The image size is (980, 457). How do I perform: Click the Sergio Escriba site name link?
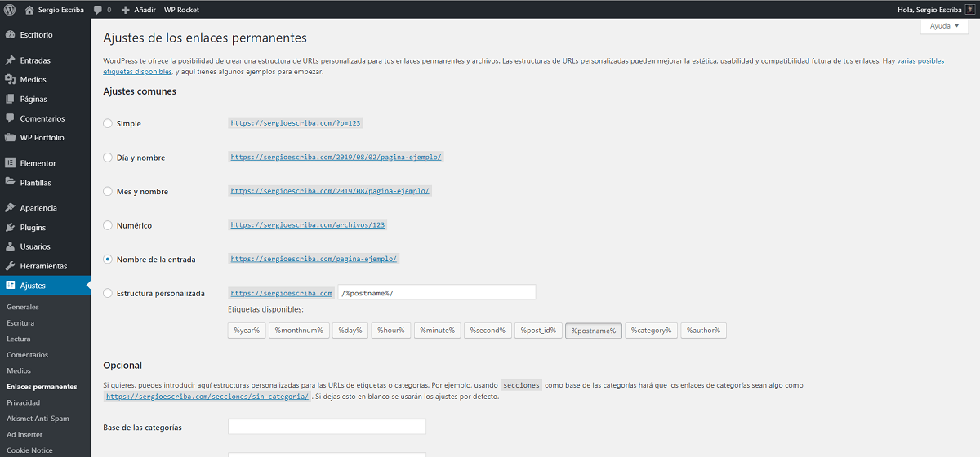click(62, 10)
